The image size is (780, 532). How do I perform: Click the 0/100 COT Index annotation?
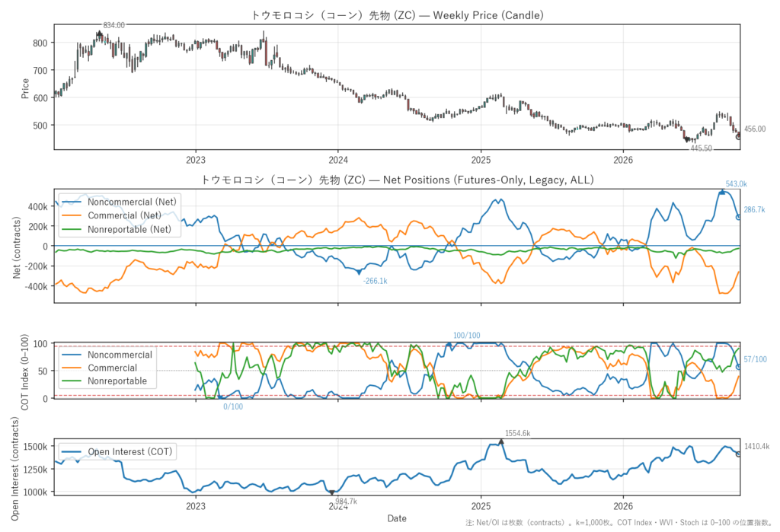pyautogui.click(x=233, y=406)
